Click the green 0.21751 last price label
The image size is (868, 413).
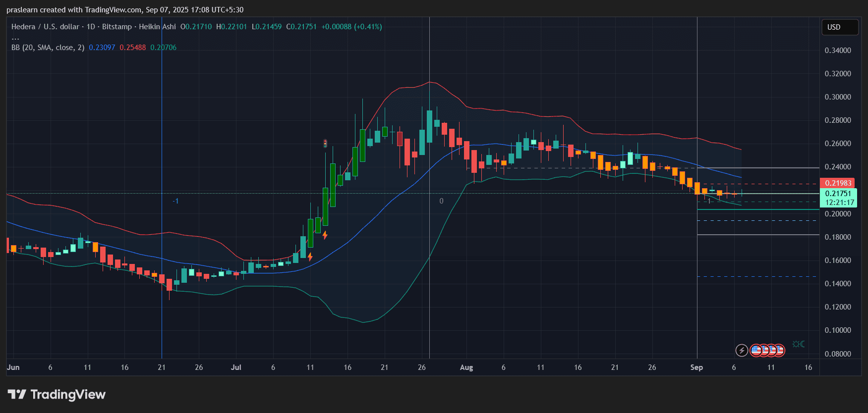pyautogui.click(x=837, y=194)
